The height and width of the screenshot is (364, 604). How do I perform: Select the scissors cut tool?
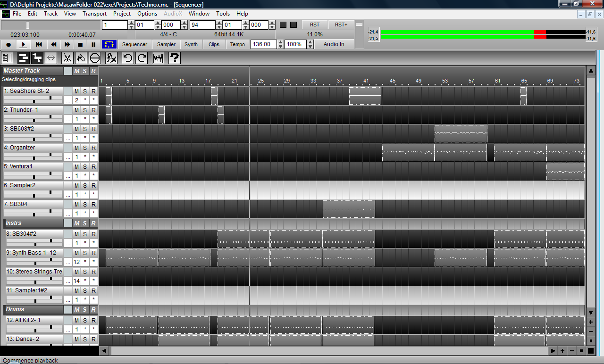tap(67, 58)
